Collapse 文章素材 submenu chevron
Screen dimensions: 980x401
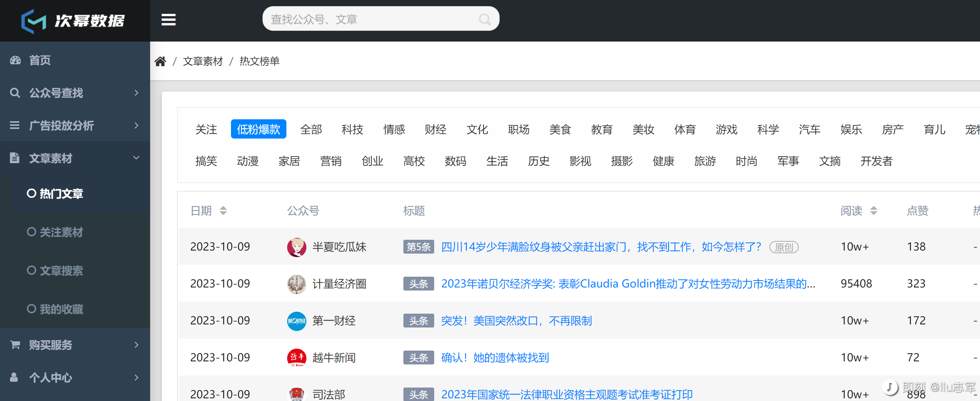[x=136, y=158]
